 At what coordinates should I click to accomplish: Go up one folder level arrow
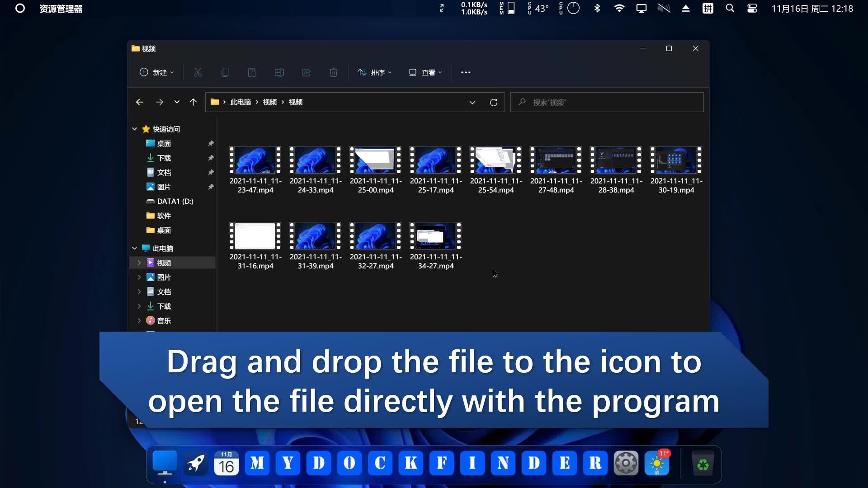(x=193, y=102)
